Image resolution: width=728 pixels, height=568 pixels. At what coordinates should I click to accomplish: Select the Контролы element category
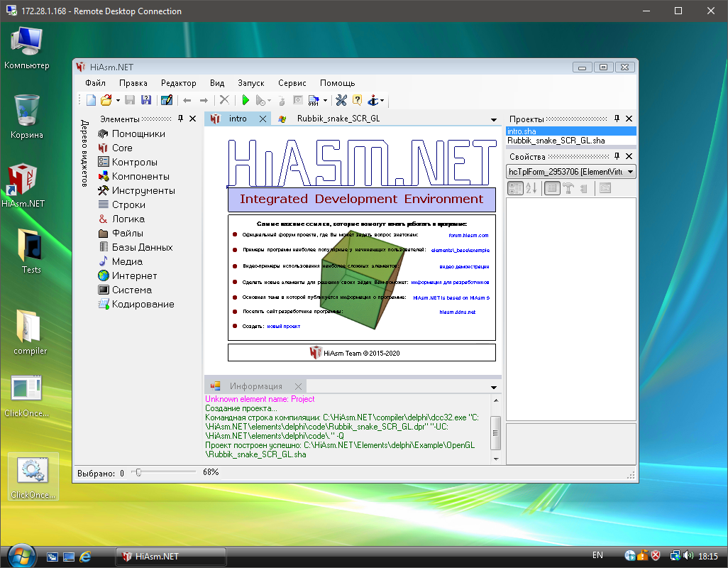(x=134, y=162)
